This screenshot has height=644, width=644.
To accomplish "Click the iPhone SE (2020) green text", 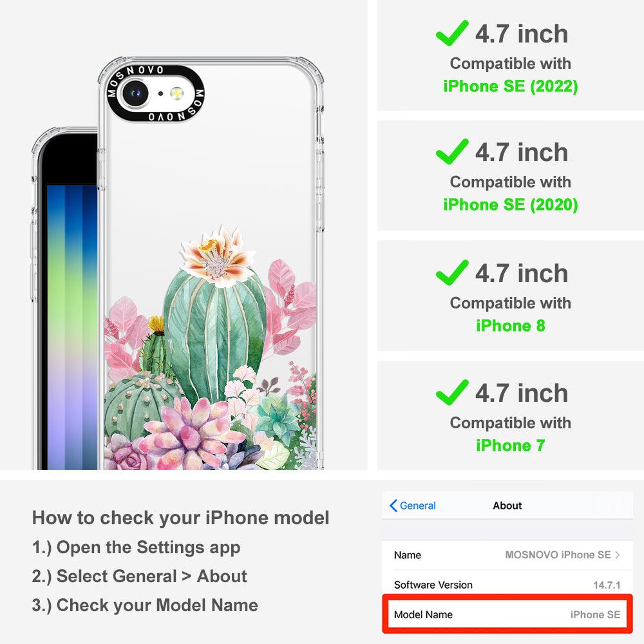I will [511, 205].
